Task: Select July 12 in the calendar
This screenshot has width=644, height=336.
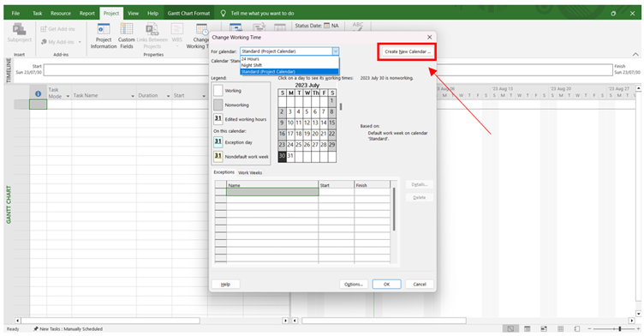Action: [x=307, y=123]
